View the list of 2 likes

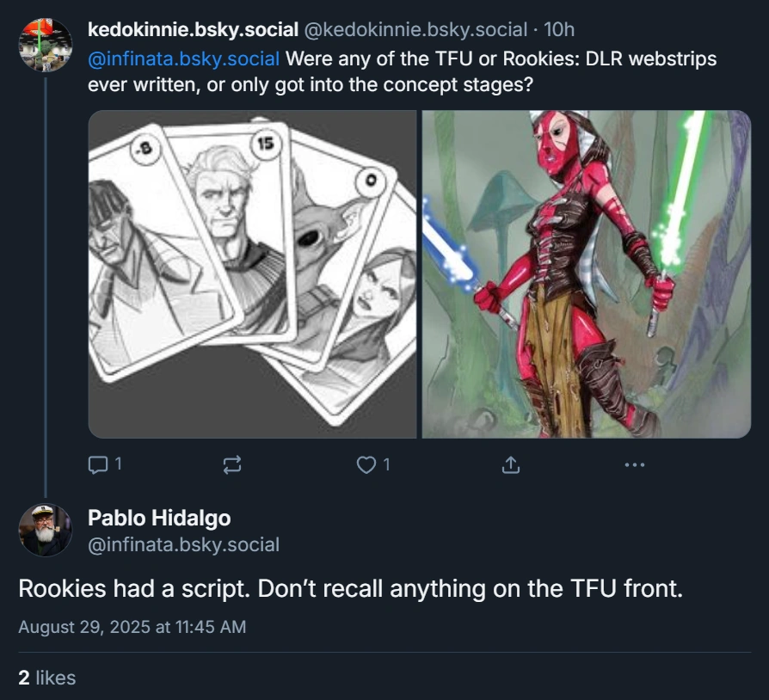[47, 678]
